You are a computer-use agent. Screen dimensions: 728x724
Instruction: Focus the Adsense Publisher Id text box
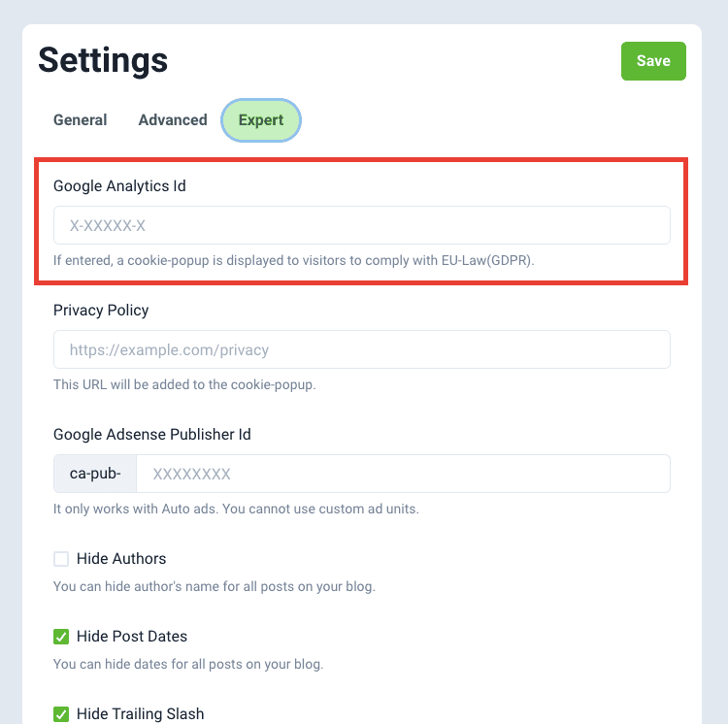point(403,474)
